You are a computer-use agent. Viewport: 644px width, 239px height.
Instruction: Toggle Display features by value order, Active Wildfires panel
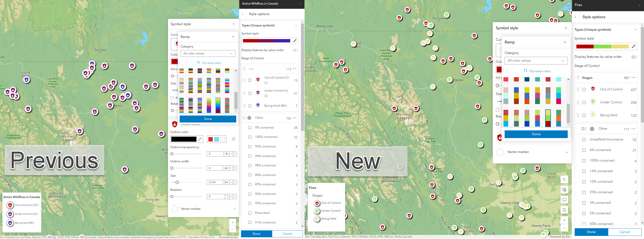point(295,50)
